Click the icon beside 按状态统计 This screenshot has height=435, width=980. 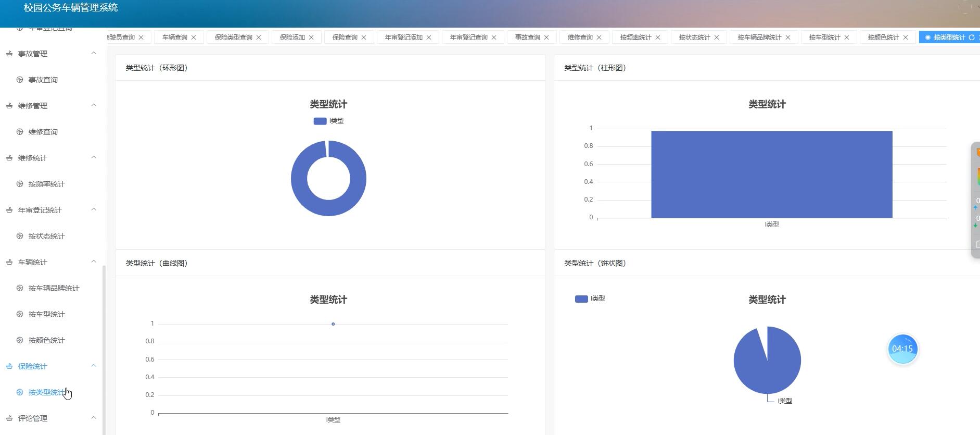point(20,236)
